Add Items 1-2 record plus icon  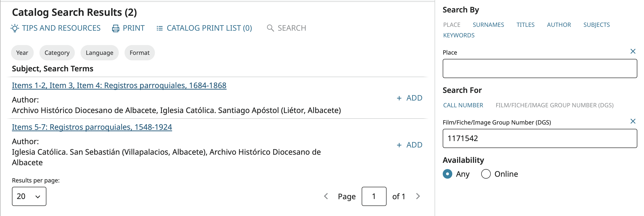coord(399,98)
